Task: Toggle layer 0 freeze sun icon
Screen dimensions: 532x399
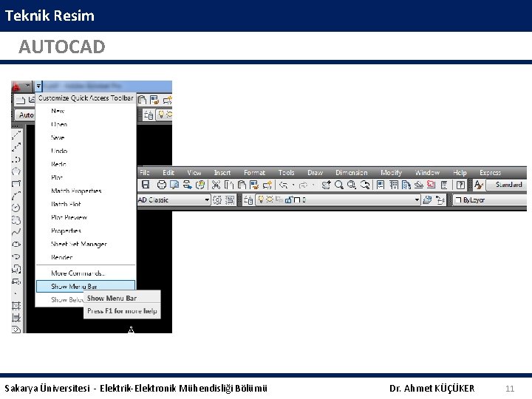Action: pos(270,199)
